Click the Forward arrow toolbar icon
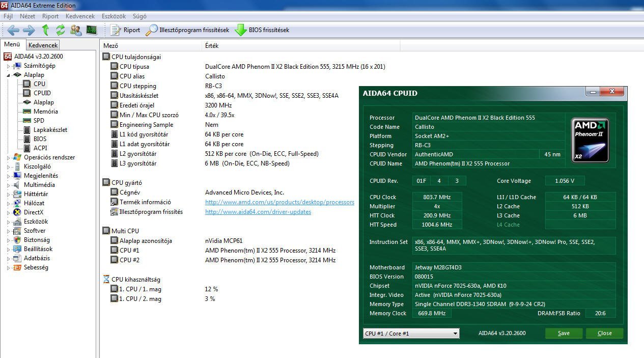Image resolution: width=644 pixels, height=358 pixels. coord(29,30)
